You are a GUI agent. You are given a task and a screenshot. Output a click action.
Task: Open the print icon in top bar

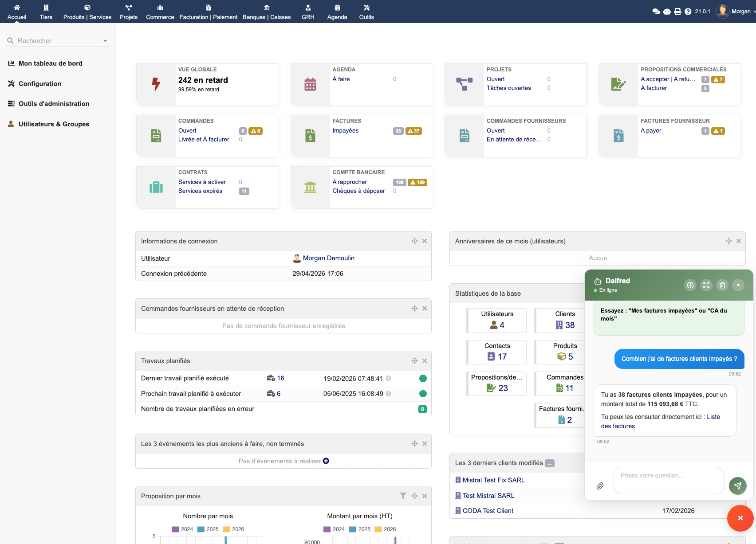coord(677,12)
